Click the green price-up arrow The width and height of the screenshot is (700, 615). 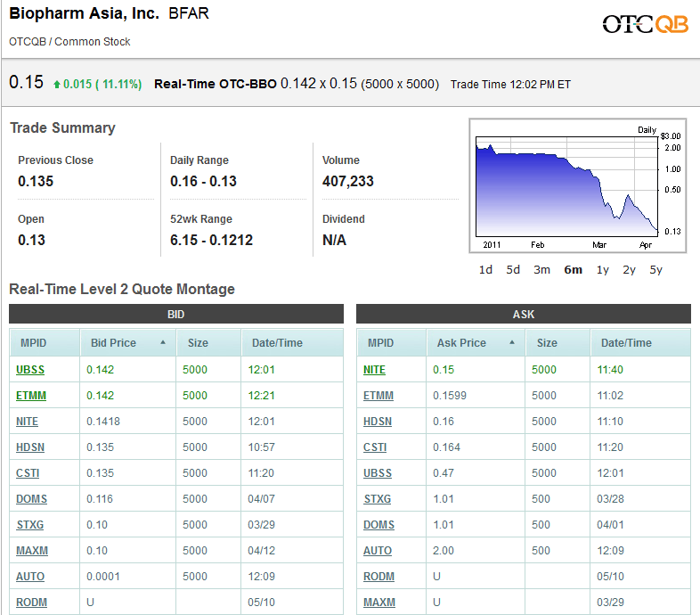coord(57,85)
